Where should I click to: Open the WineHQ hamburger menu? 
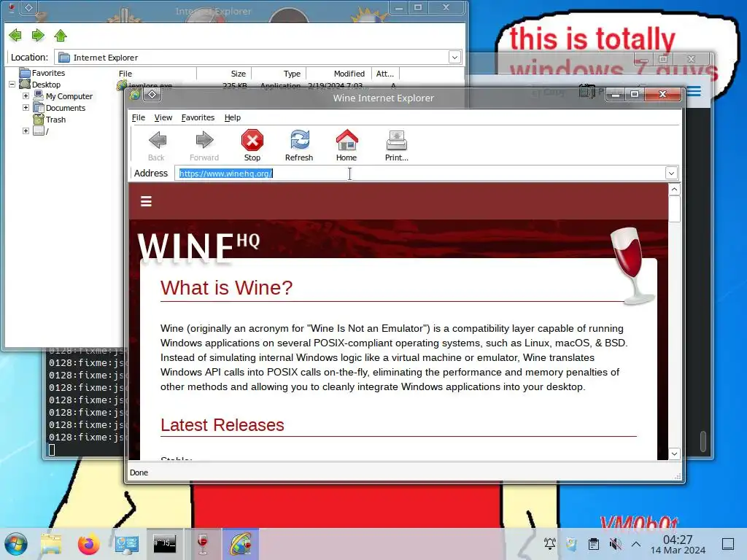(146, 201)
